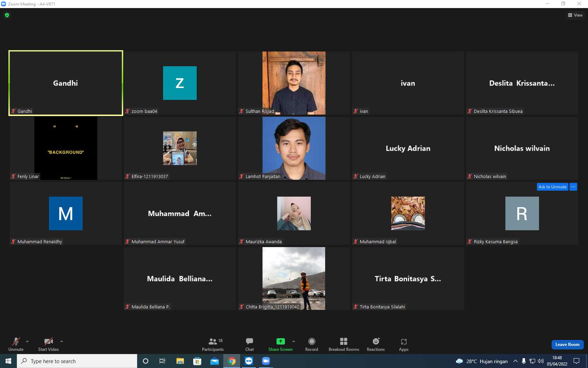
Task: Open more options for Rizky Kesuma Bangsa
Action: pyautogui.click(x=573, y=187)
